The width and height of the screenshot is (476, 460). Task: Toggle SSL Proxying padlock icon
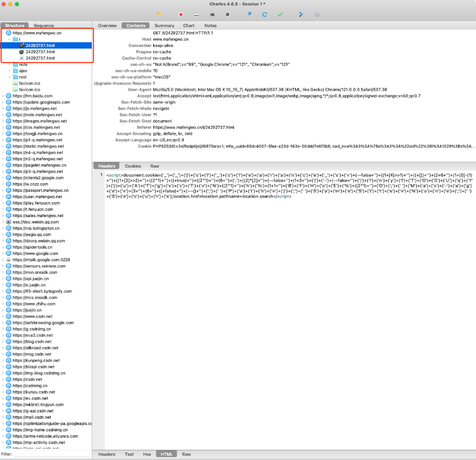197,14
